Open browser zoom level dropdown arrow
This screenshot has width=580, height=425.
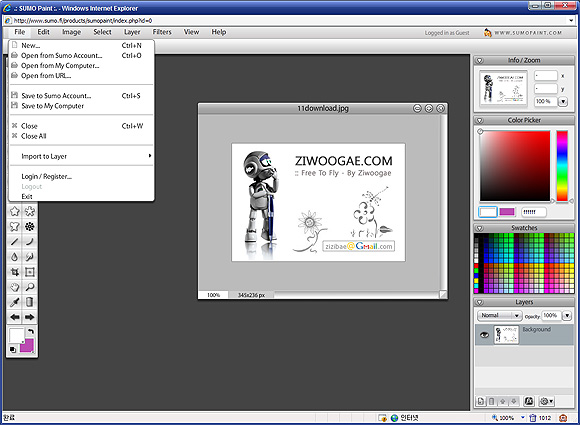pos(523,417)
